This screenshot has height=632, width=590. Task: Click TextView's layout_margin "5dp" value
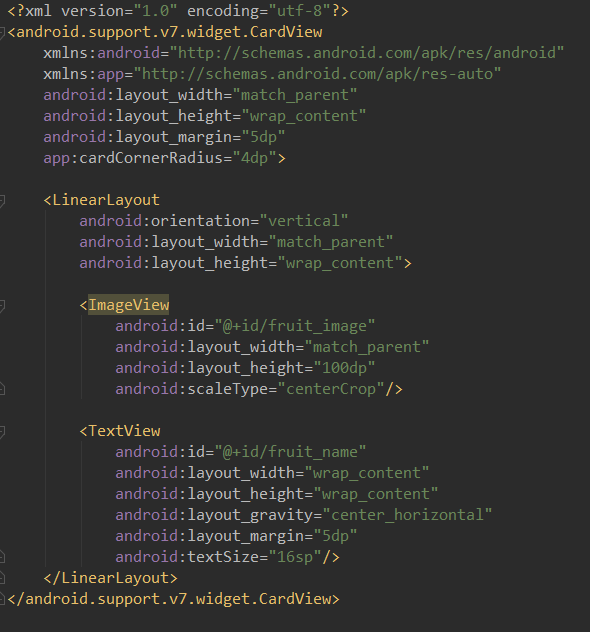(x=335, y=536)
